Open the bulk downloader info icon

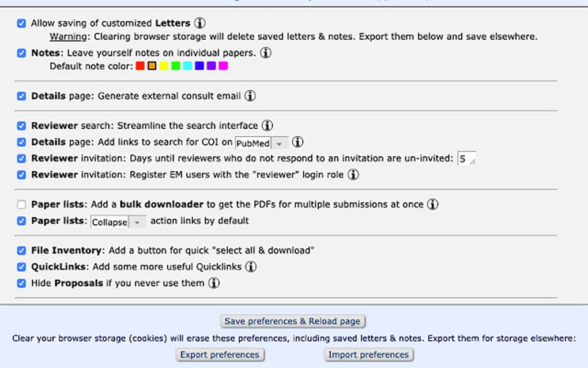[432, 204]
